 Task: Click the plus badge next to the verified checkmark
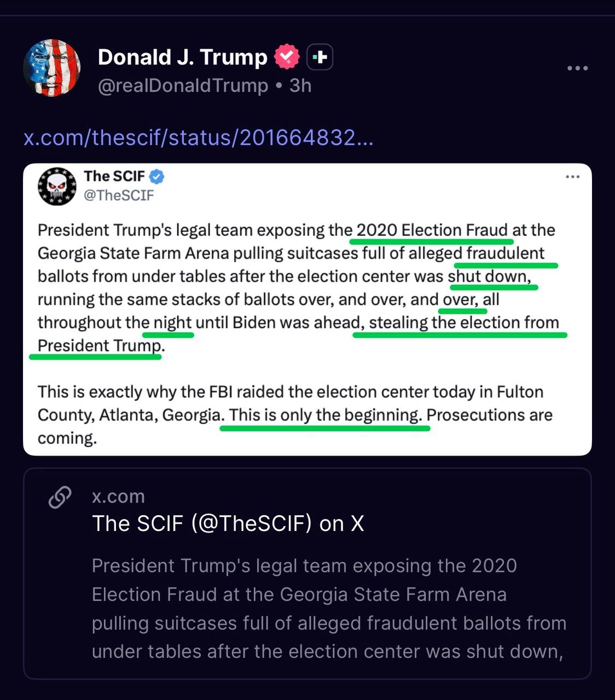tap(320, 57)
